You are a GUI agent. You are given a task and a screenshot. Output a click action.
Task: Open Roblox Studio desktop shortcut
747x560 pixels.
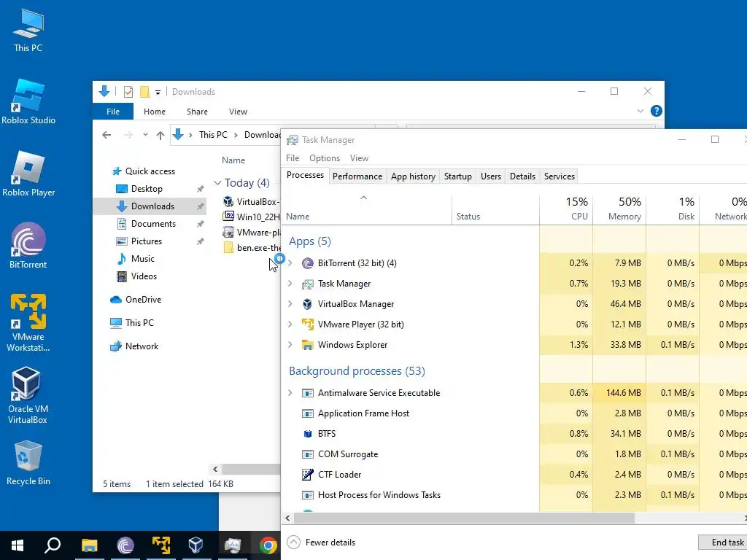pyautogui.click(x=28, y=101)
